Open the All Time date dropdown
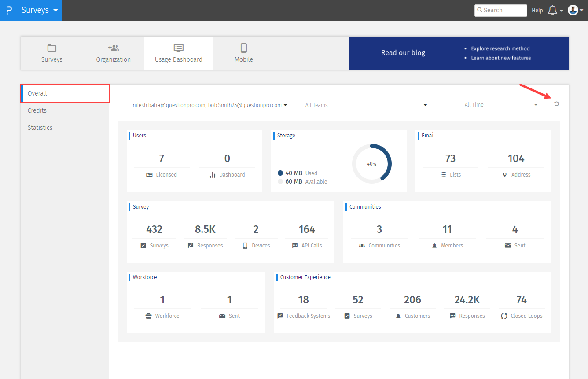The width and height of the screenshot is (588, 379). pyautogui.click(x=500, y=105)
